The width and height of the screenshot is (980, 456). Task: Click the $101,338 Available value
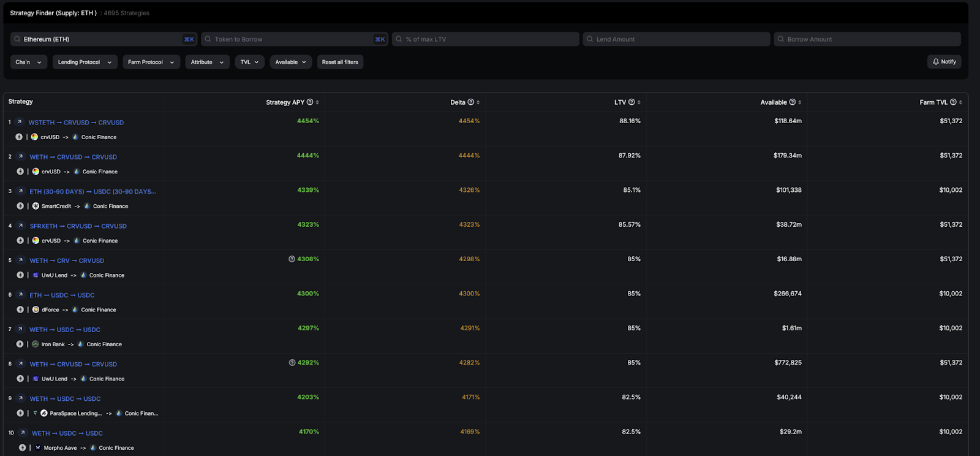(x=789, y=190)
